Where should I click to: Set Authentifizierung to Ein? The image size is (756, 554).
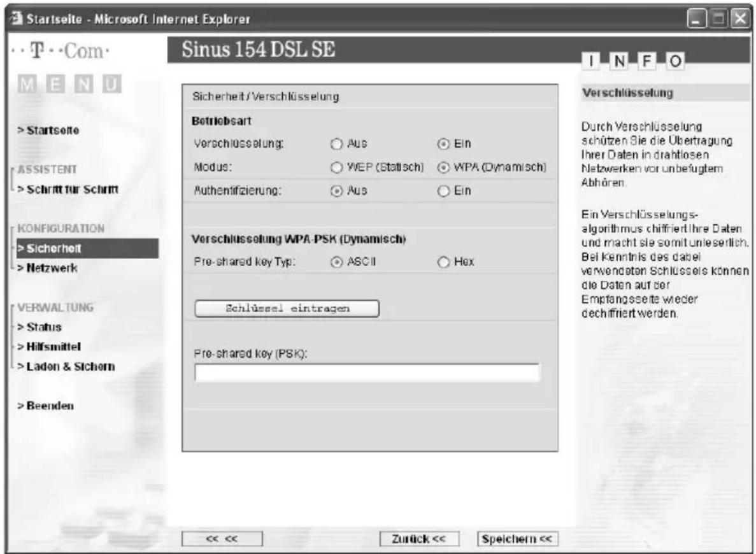[443, 191]
